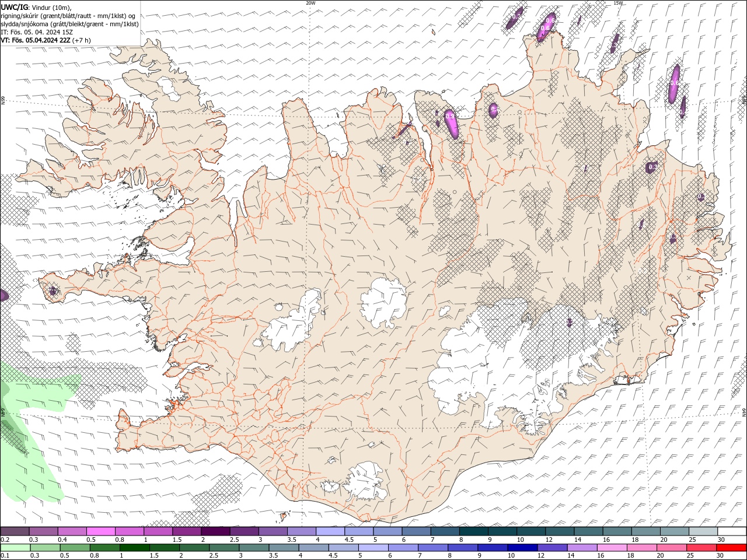
Task: Click the '15W' longitude label at top
Action: [x=618, y=3]
